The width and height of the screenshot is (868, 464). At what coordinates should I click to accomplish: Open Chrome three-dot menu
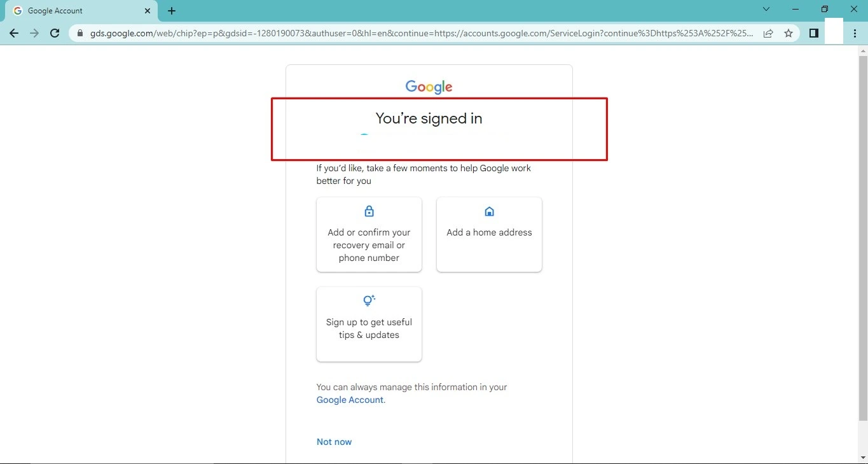coord(855,33)
